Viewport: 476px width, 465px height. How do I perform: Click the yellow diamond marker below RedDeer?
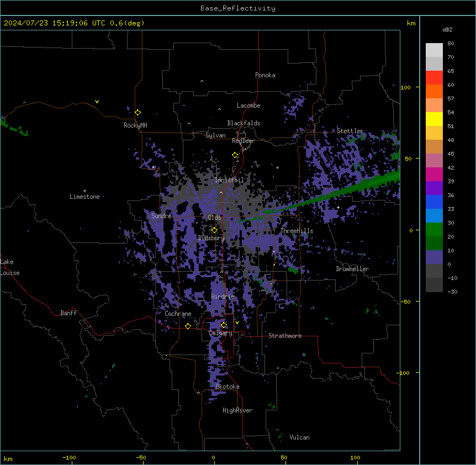[x=235, y=155]
